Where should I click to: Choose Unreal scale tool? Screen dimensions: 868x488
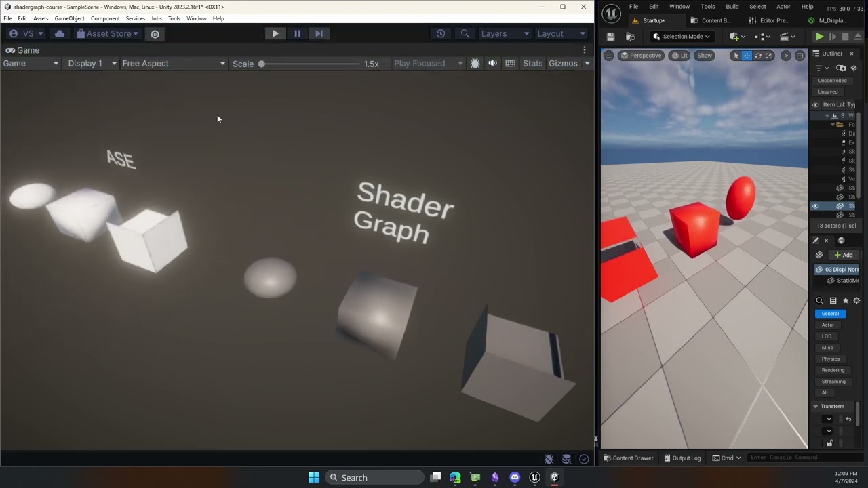point(769,56)
